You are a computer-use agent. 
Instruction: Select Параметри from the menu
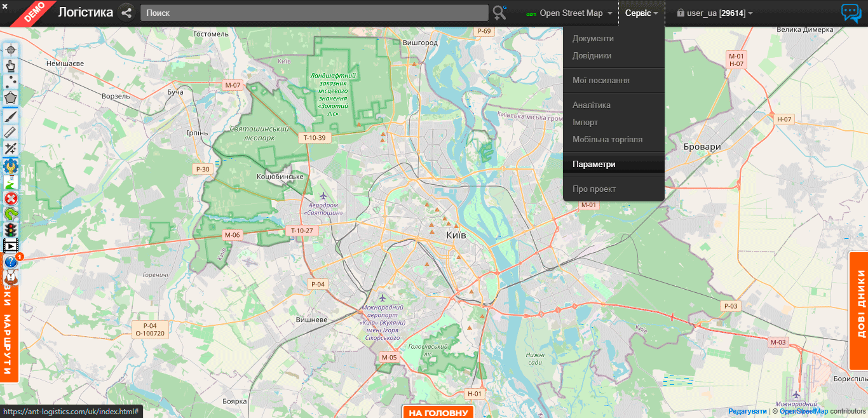click(594, 164)
